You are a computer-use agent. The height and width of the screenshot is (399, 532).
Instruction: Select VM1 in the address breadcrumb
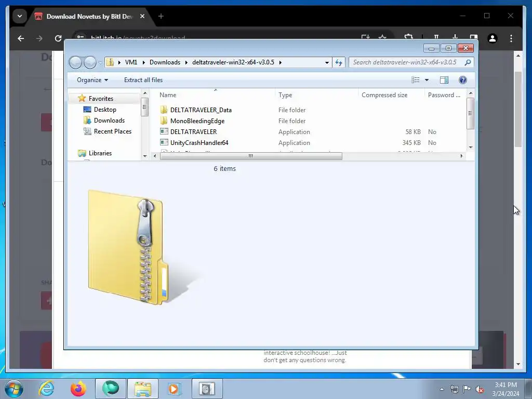[x=131, y=62]
